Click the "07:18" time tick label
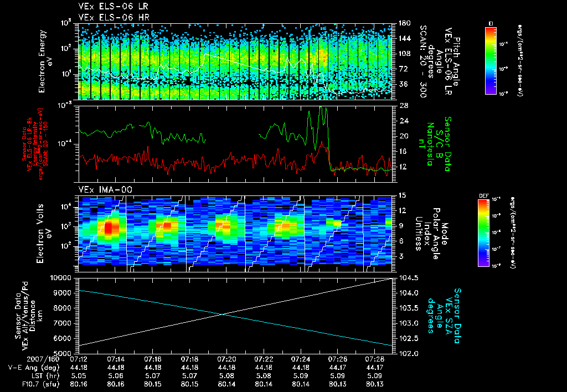Viewport: 567px width, 392px height. click(x=189, y=359)
